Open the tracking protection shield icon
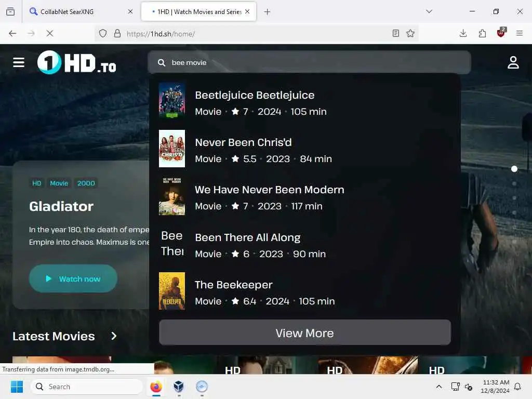Viewport: 532px width, 399px height. (x=103, y=33)
